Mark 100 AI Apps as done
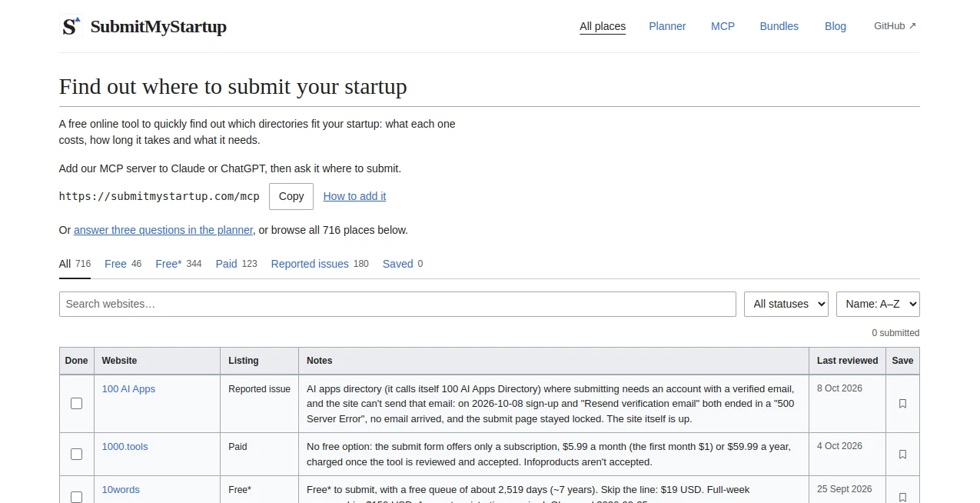The width and height of the screenshot is (980, 503). pyautogui.click(x=76, y=403)
